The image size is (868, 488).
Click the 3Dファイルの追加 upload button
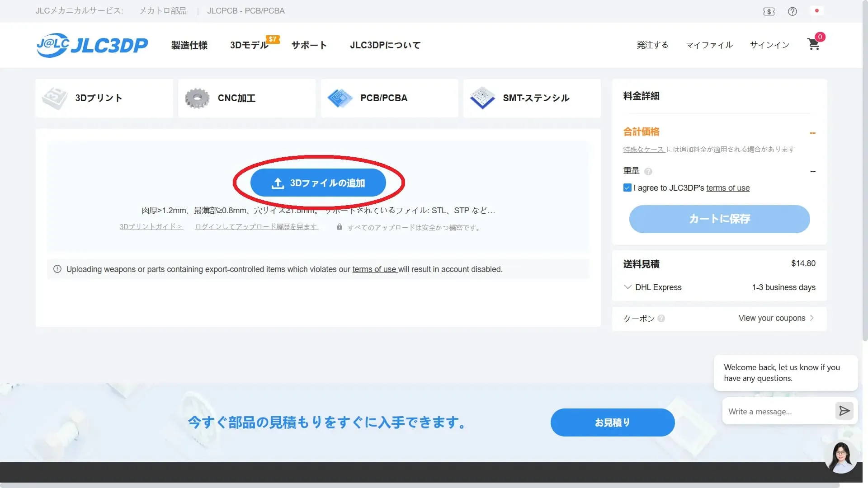318,183
